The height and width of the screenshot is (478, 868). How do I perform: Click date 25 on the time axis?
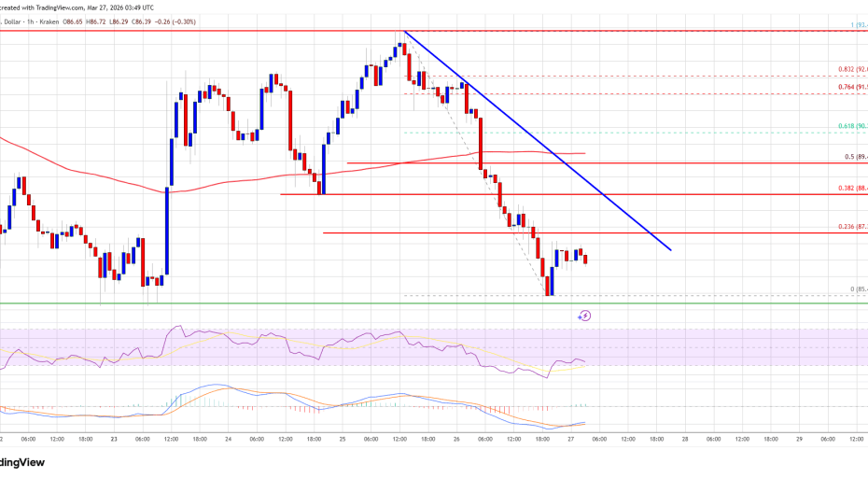click(343, 439)
